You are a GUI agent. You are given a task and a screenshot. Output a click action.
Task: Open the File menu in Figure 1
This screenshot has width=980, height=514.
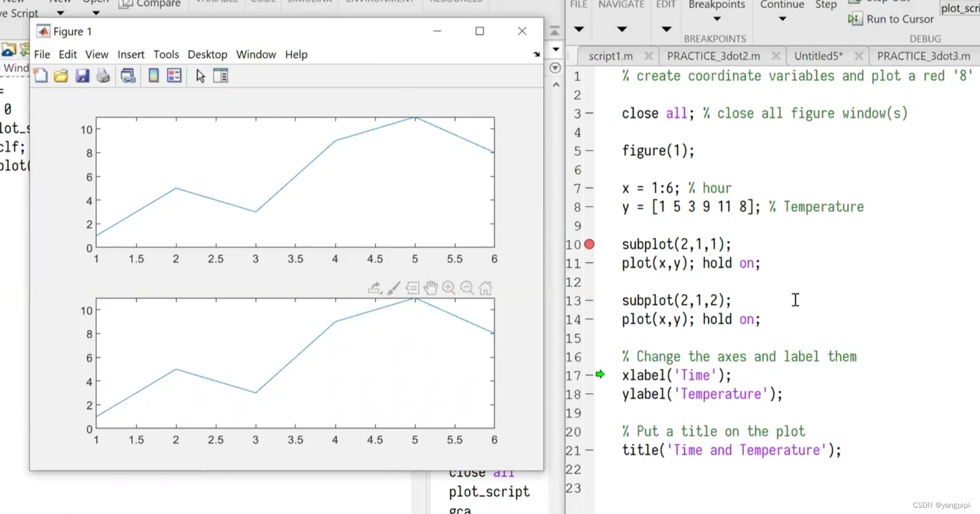[x=42, y=54]
